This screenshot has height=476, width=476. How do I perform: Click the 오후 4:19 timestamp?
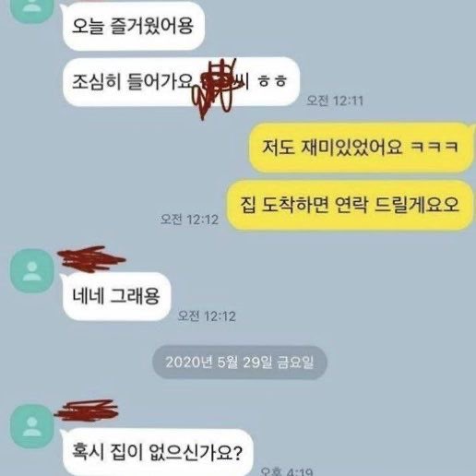[287, 471]
